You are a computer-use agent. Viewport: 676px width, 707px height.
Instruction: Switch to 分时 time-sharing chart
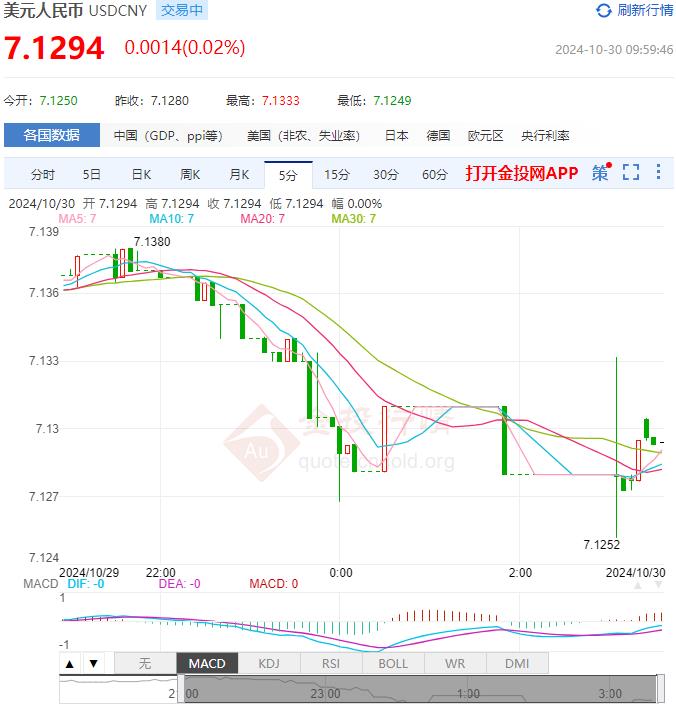[x=43, y=174]
